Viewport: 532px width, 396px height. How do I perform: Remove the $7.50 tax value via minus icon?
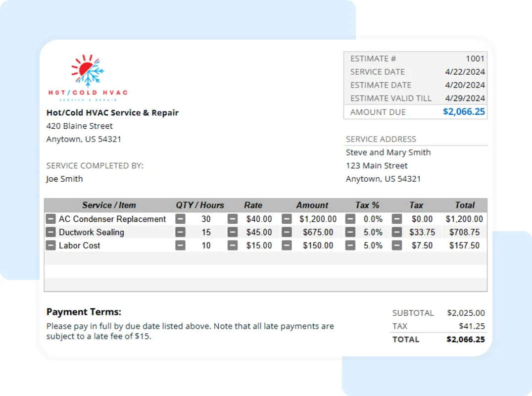click(396, 246)
